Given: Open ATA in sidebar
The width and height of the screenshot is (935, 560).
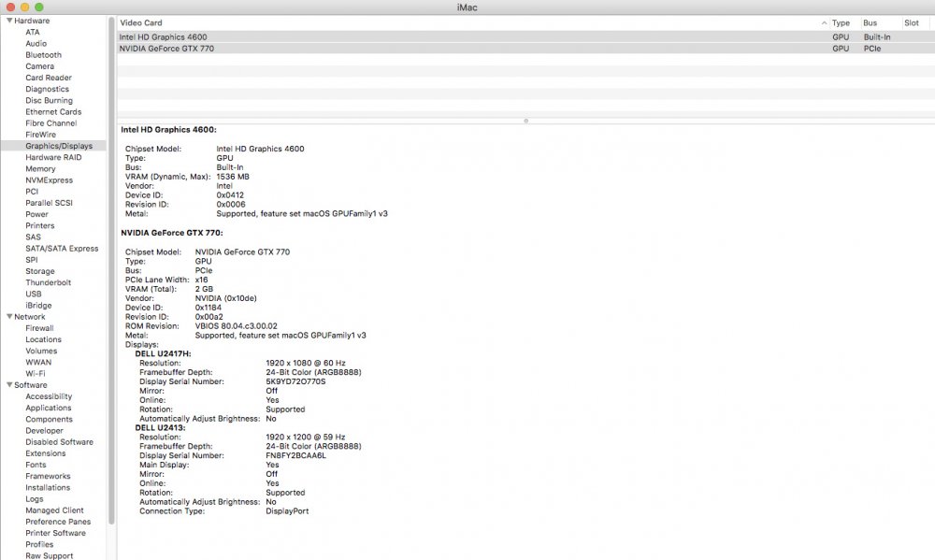Looking at the screenshot, I should coord(33,32).
